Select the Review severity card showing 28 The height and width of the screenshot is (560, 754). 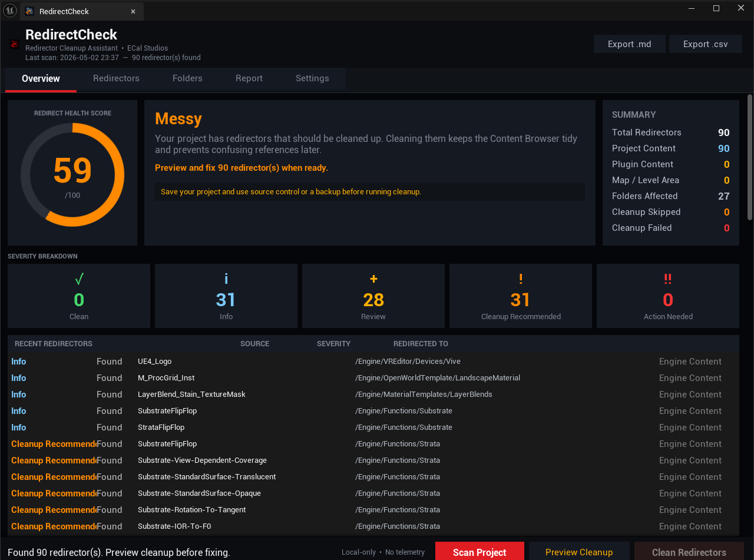click(x=373, y=296)
